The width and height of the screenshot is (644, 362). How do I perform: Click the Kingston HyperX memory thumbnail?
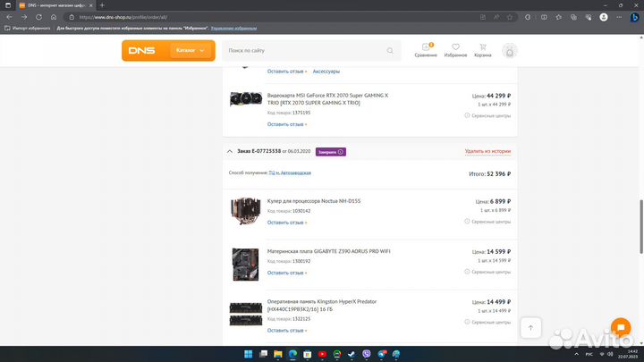[x=246, y=314]
